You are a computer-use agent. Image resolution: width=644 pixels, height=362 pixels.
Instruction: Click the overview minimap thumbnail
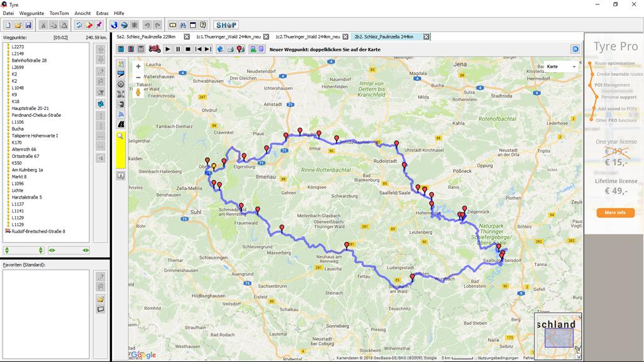coord(558,336)
